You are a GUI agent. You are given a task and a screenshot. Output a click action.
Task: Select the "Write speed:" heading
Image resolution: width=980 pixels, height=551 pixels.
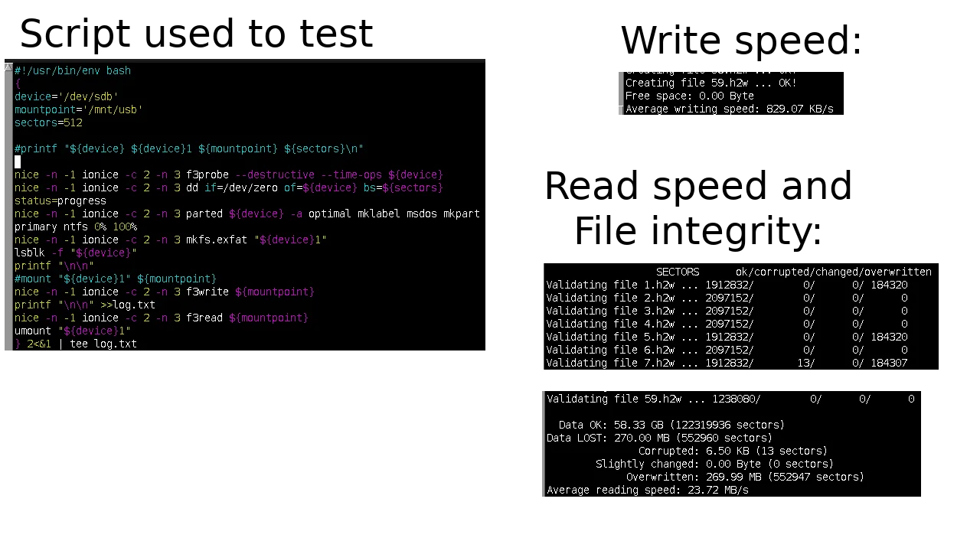click(x=741, y=41)
